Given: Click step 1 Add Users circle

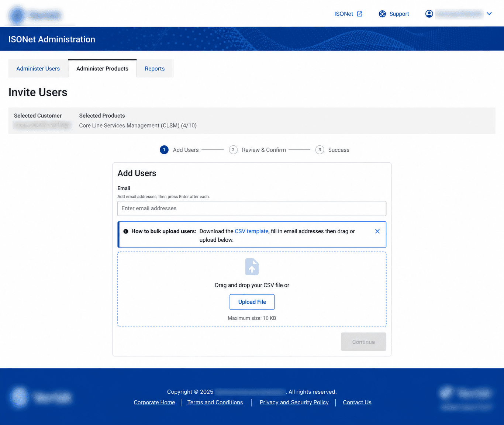Looking at the screenshot, I should click(x=164, y=150).
